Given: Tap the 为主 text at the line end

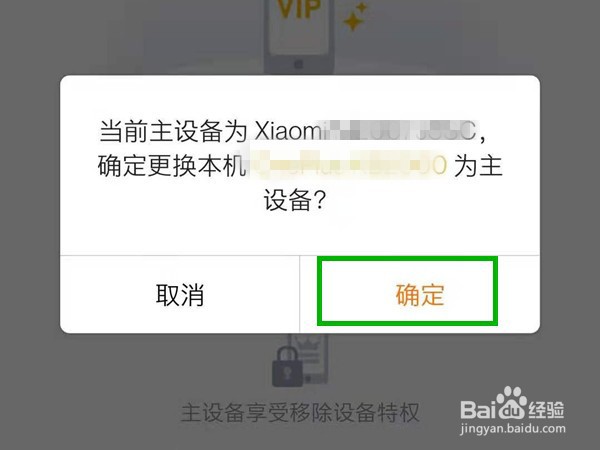Looking at the screenshot, I should [x=478, y=165].
